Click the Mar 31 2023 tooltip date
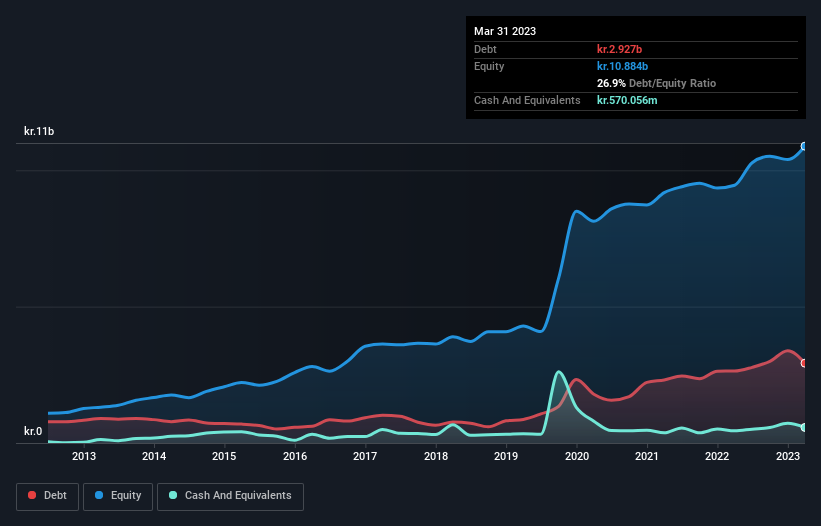This screenshot has width=821, height=526. (505, 31)
